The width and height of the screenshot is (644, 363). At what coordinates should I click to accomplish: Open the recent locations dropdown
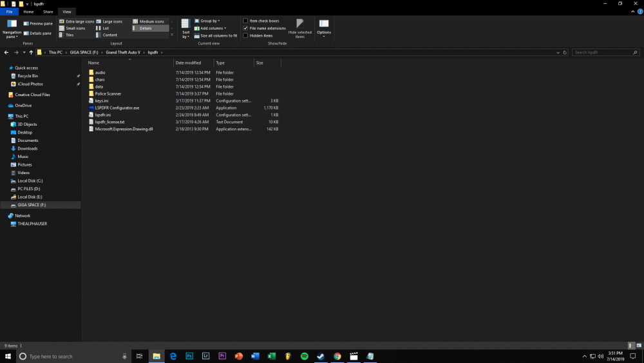(x=24, y=53)
